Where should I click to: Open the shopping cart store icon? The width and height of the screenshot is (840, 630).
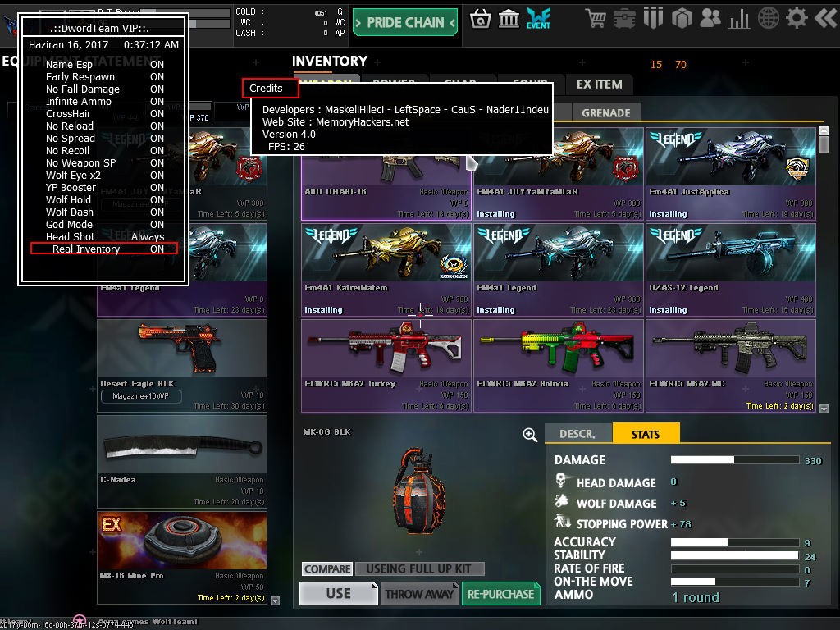tap(596, 19)
